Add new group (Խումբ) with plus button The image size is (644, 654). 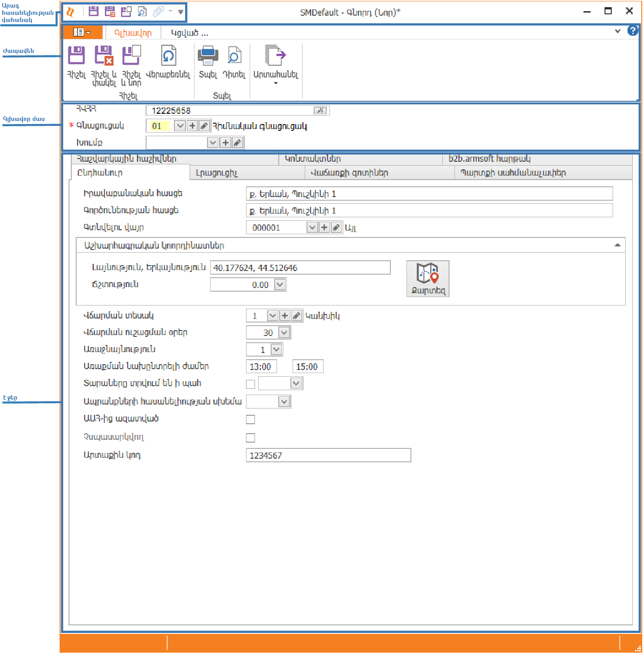pos(225,143)
